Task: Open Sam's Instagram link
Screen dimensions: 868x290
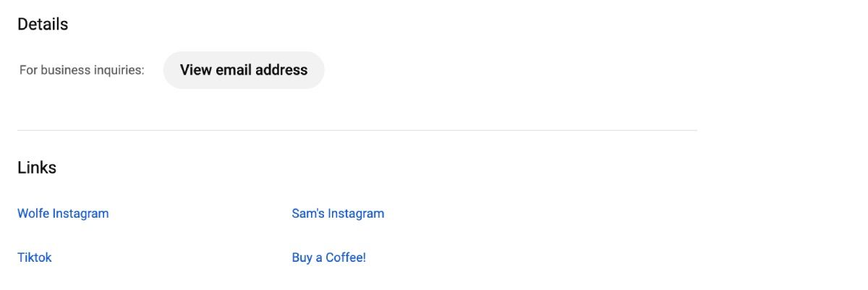Action: [338, 213]
